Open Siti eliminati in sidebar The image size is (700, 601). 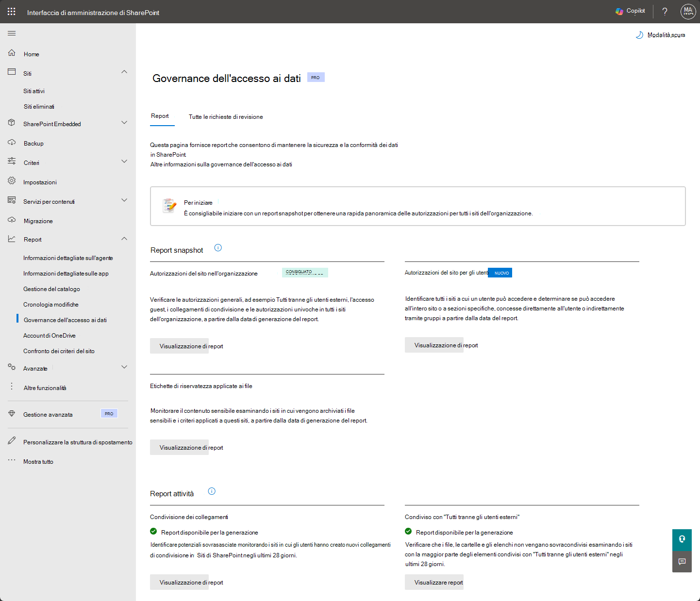(x=39, y=107)
